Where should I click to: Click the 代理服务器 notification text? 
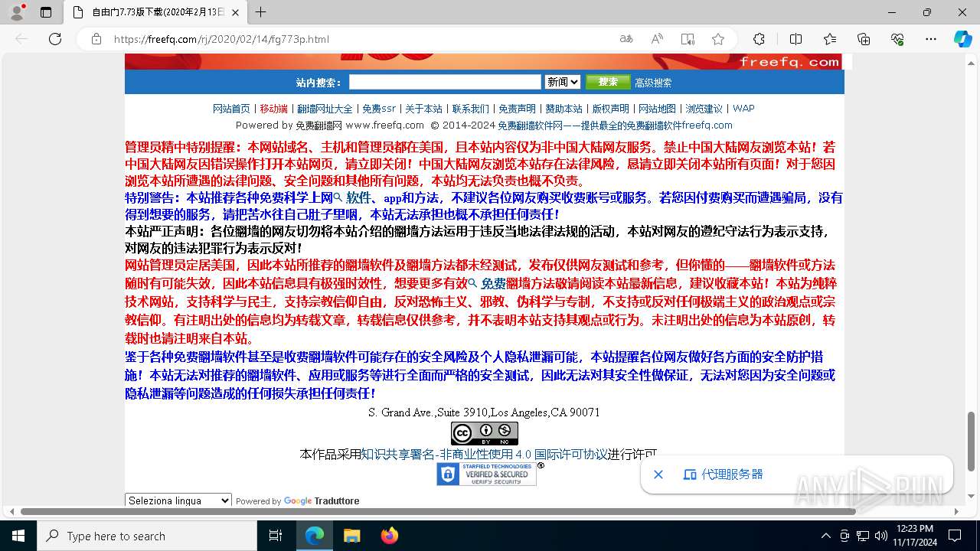(x=732, y=474)
